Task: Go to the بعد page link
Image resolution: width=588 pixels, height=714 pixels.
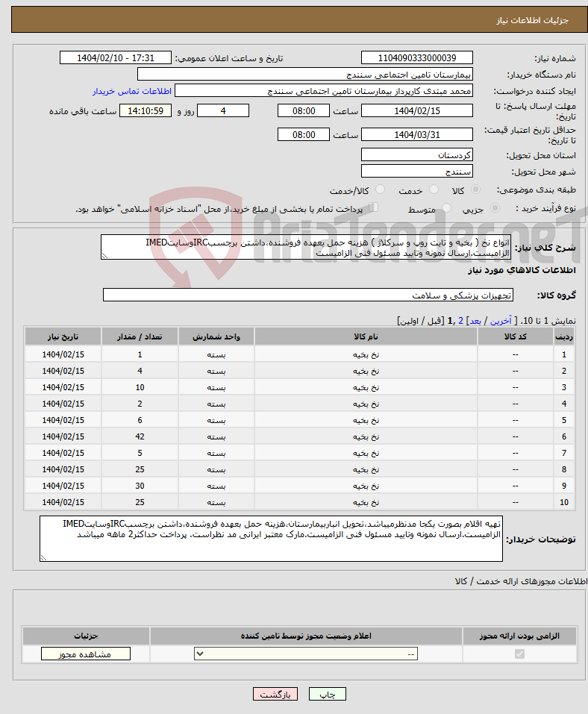Action: click(475, 321)
